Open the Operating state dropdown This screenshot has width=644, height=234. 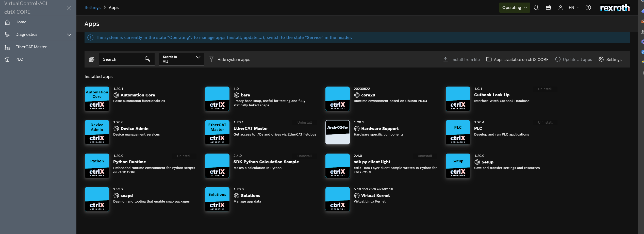(514, 8)
